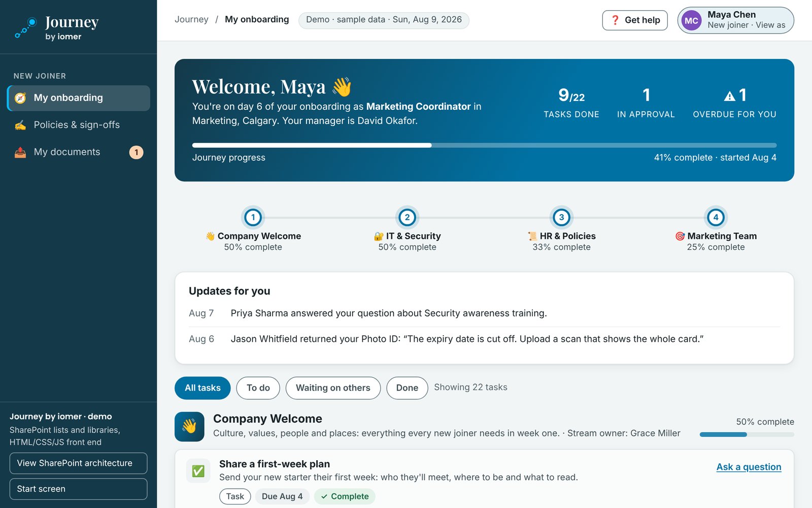Click the Task tag on first-week plan
812x508 pixels.
click(235, 496)
